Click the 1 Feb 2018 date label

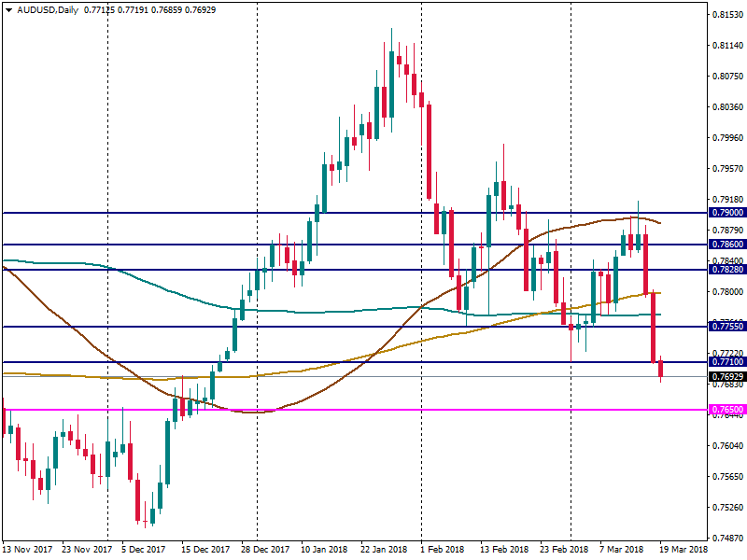click(444, 551)
